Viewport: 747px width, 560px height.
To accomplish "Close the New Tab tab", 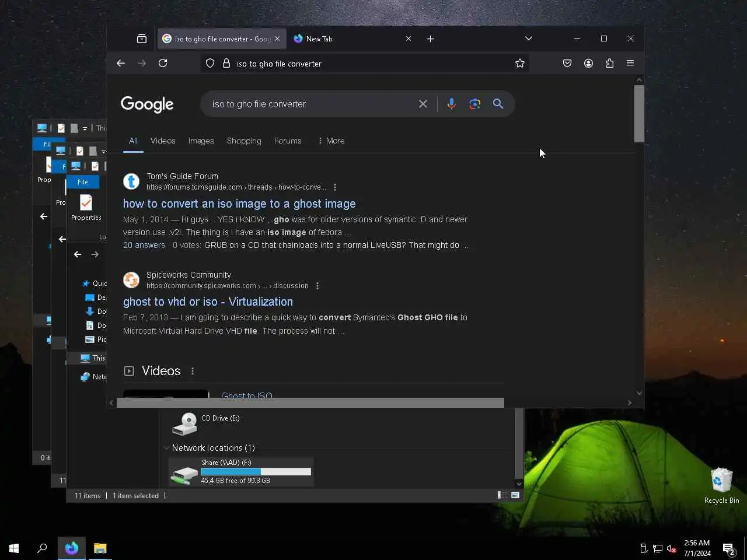I will tap(409, 38).
